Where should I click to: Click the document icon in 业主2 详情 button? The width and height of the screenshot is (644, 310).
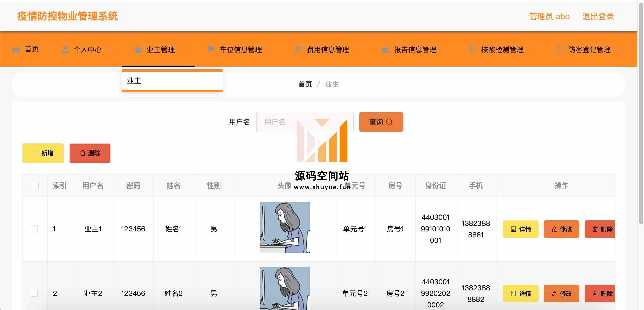[513, 294]
